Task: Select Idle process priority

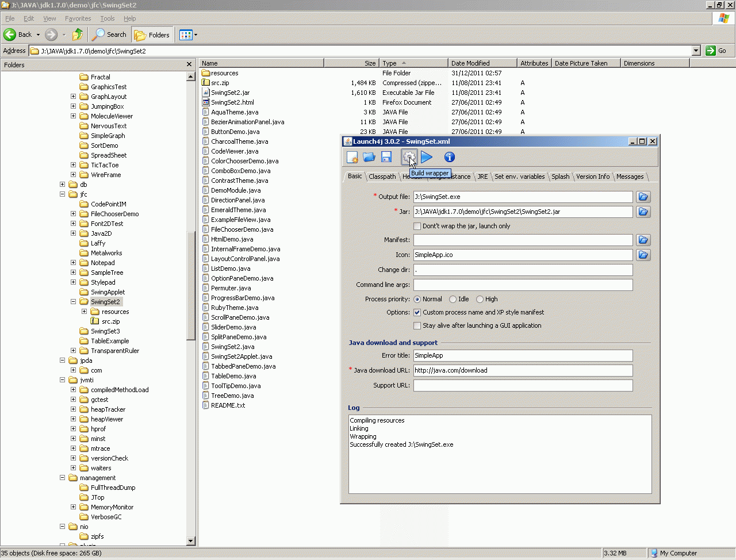Action: click(x=453, y=299)
